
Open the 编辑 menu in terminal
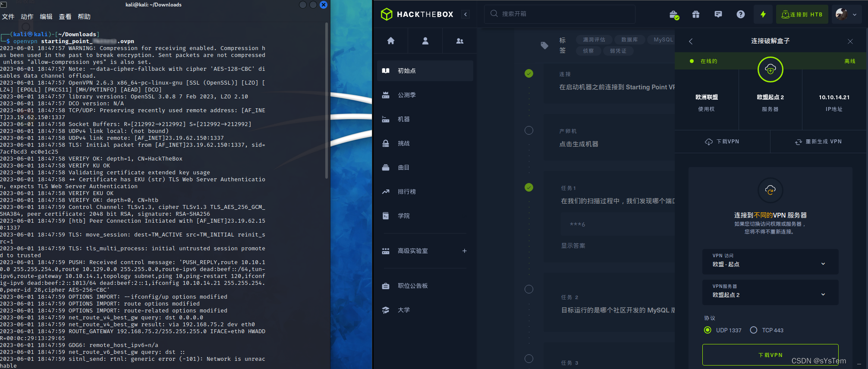coord(46,17)
